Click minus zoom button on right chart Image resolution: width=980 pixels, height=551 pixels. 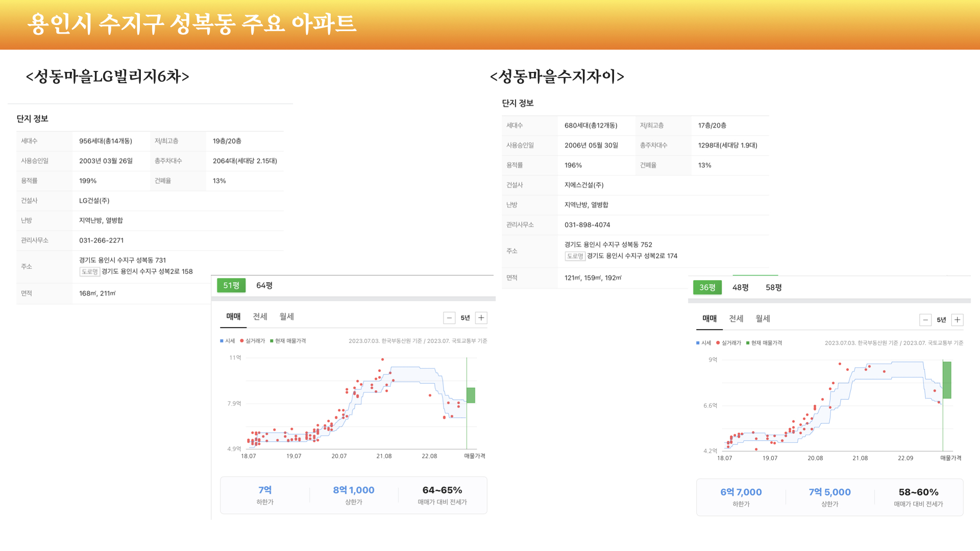point(925,320)
